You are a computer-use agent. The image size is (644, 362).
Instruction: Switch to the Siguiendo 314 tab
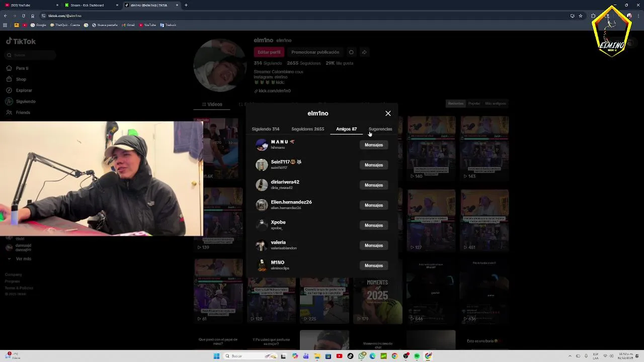click(x=266, y=129)
